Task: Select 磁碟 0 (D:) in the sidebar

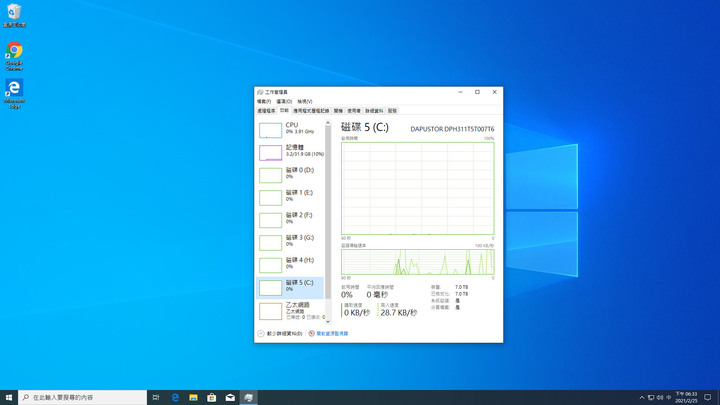Action: point(290,175)
